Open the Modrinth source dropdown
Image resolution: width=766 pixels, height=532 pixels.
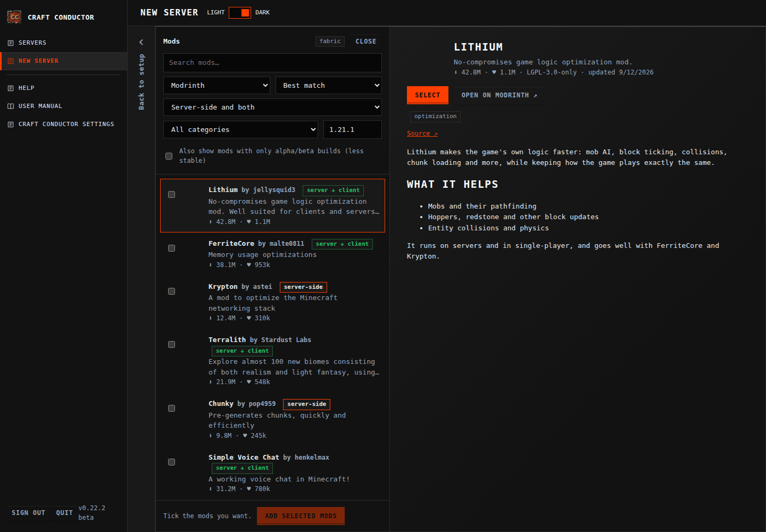click(x=217, y=86)
